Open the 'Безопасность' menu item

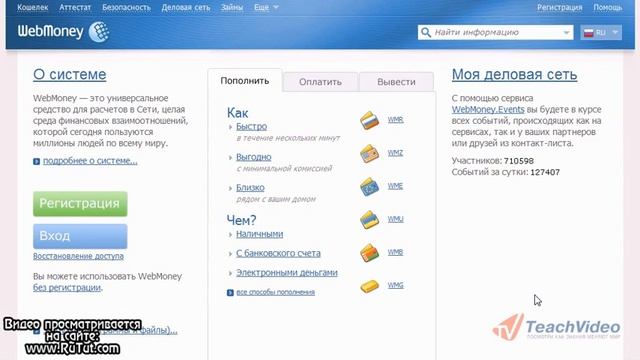click(x=127, y=7)
